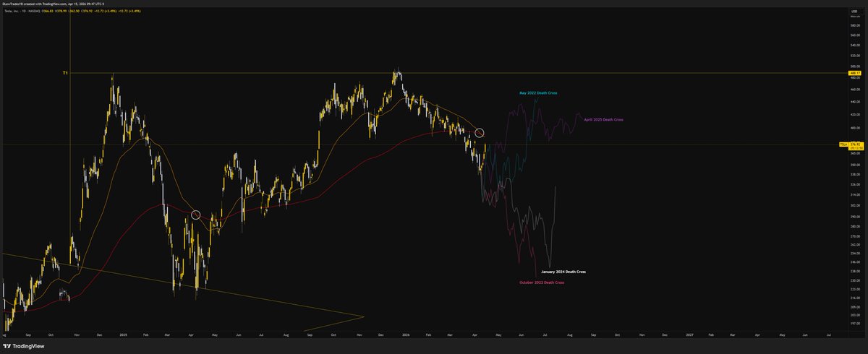The width and height of the screenshot is (868, 354).
Task: Click the 400.00 price axis label
Action: click(856, 128)
